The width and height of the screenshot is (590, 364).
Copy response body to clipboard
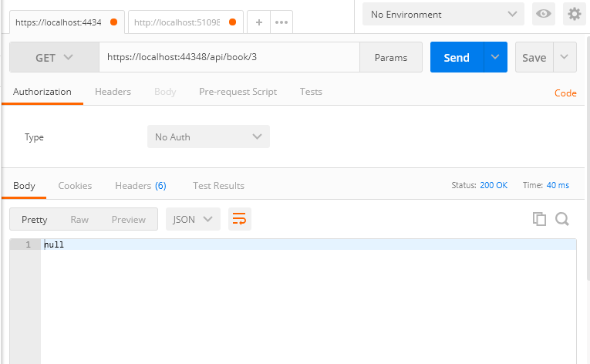click(539, 219)
